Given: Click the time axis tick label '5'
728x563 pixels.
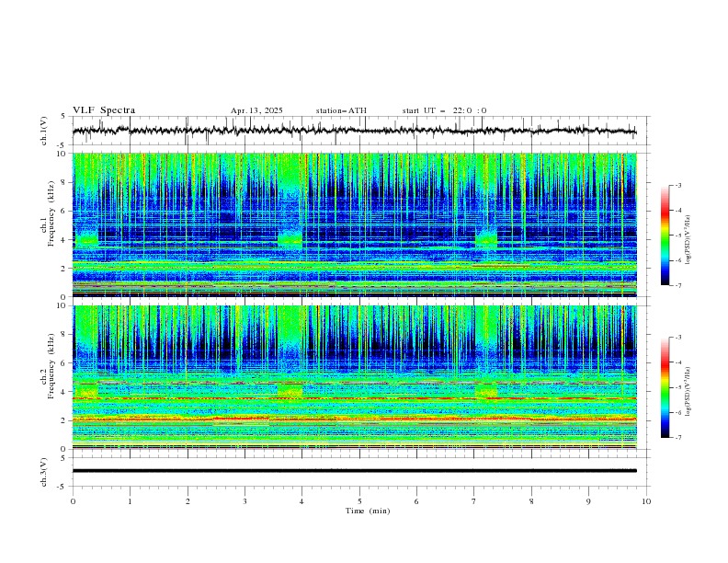Looking at the screenshot, I should [x=359, y=501].
